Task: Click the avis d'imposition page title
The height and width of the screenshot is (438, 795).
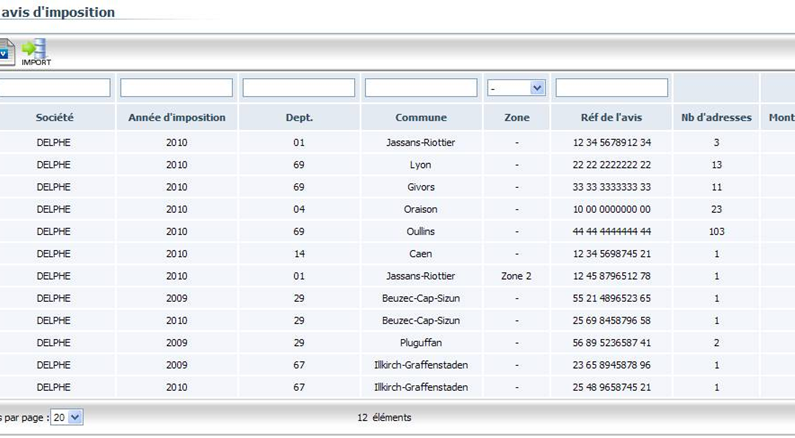Action: (x=57, y=12)
